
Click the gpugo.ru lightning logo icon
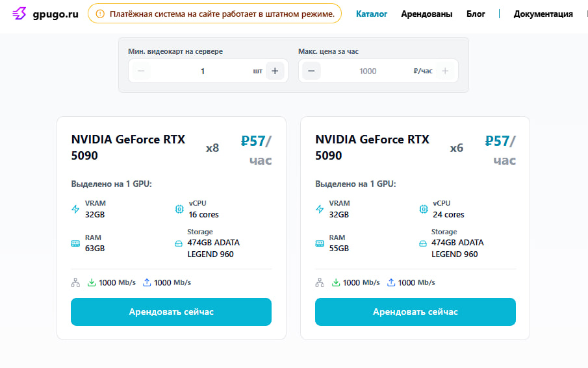pos(19,14)
